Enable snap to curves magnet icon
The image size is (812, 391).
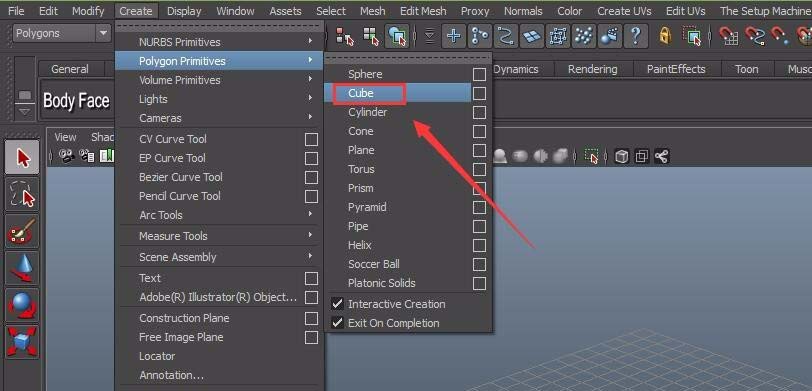coord(755,36)
